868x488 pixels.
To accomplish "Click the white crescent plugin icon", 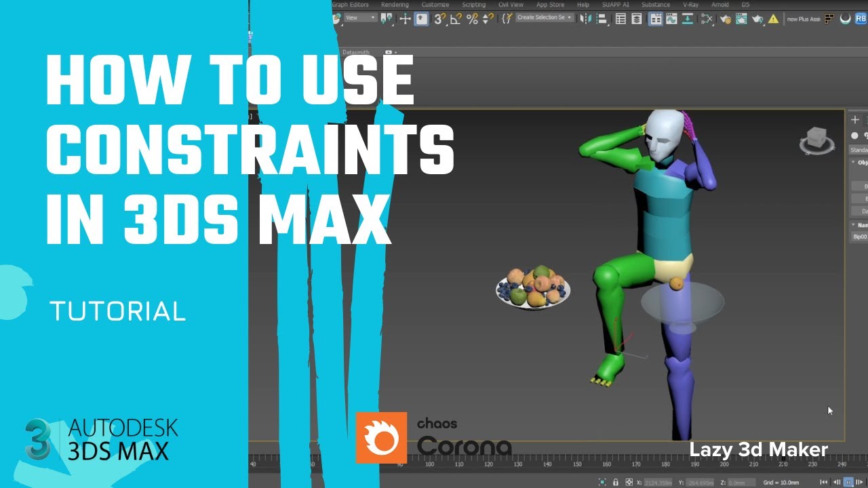I will [x=845, y=19].
